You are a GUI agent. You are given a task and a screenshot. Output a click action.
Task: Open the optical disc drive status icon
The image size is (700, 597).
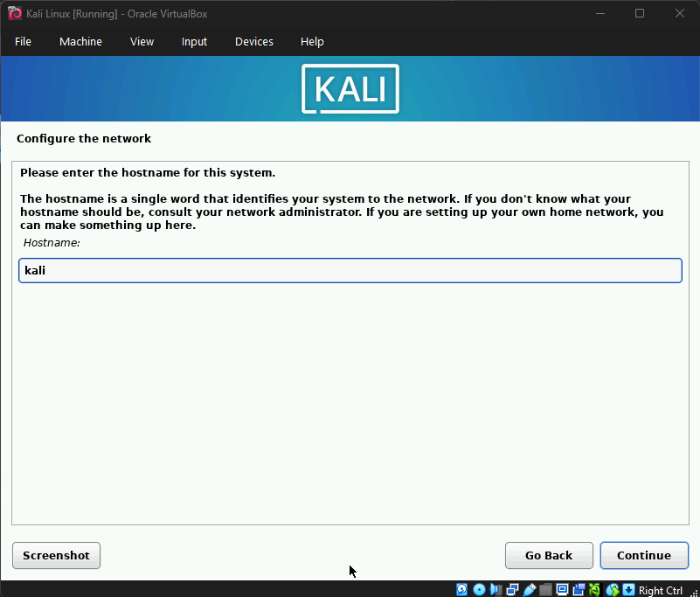coord(479,590)
